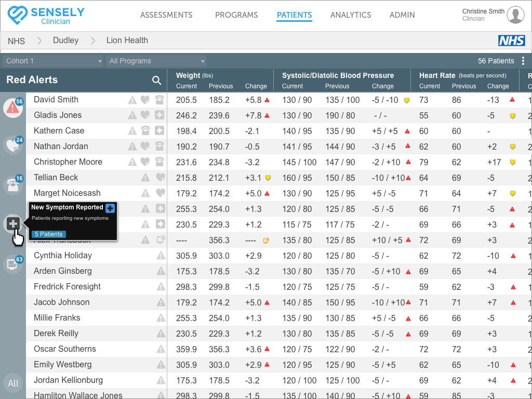The width and height of the screenshot is (532, 399).
Task: Go to the Programs tab
Action: (x=236, y=15)
